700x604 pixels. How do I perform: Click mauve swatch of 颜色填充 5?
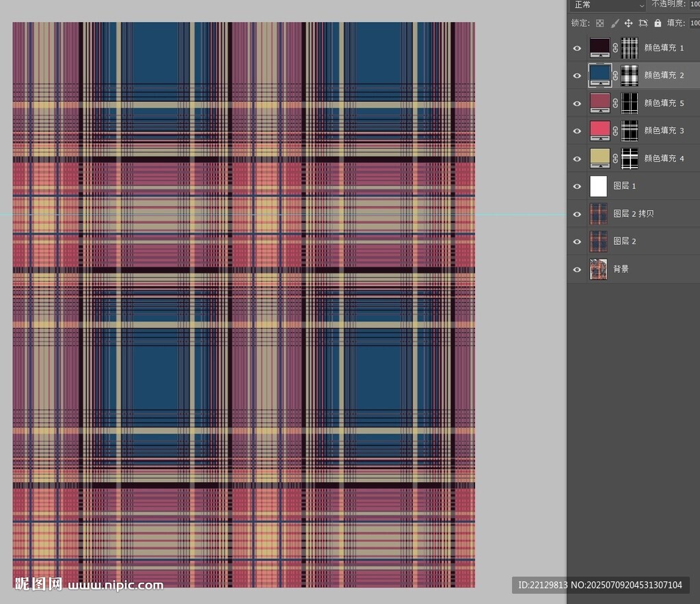[x=600, y=103]
